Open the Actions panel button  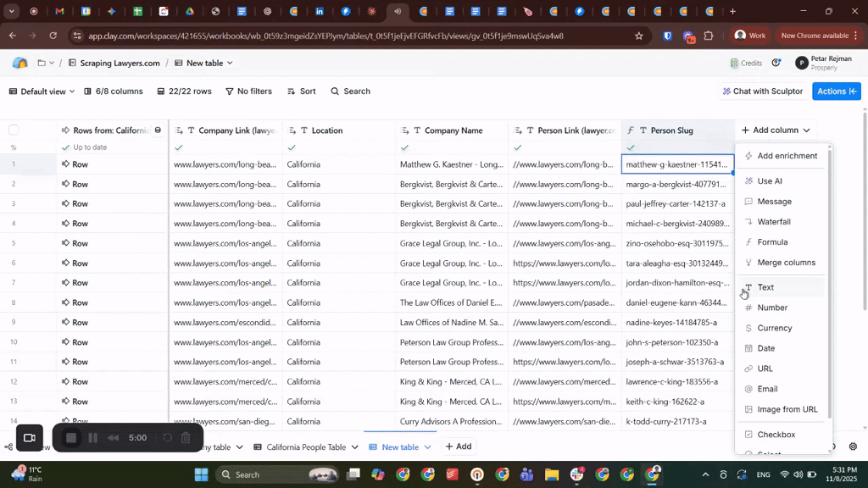[x=836, y=91]
